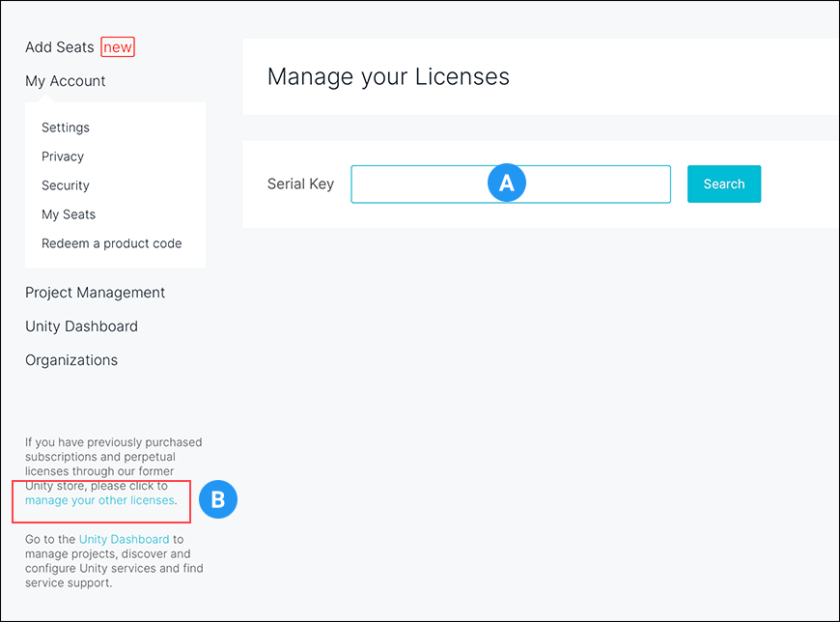840x622 pixels.
Task: Open the Unity Dashboard sidebar entry
Action: (x=81, y=325)
